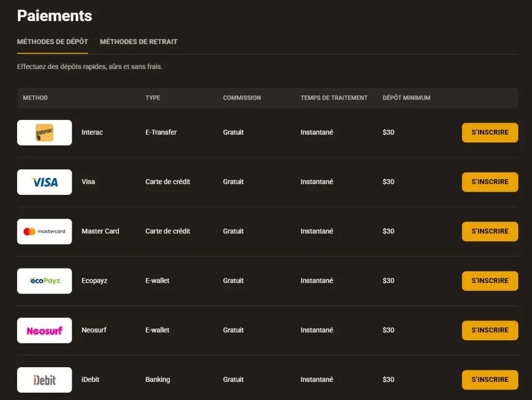Click Gratuit in the Interac row
The height and width of the screenshot is (400, 532).
tap(233, 132)
